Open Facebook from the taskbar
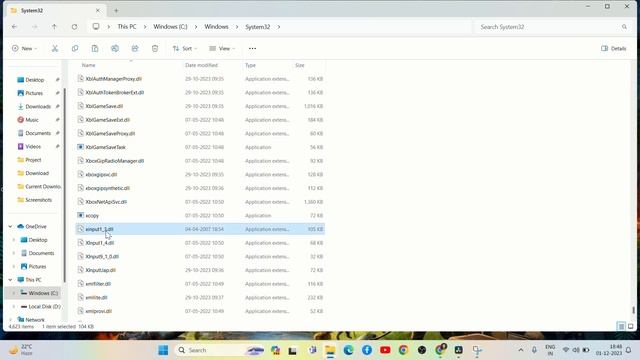Image resolution: width=640 pixels, height=360 pixels. [x=367, y=350]
